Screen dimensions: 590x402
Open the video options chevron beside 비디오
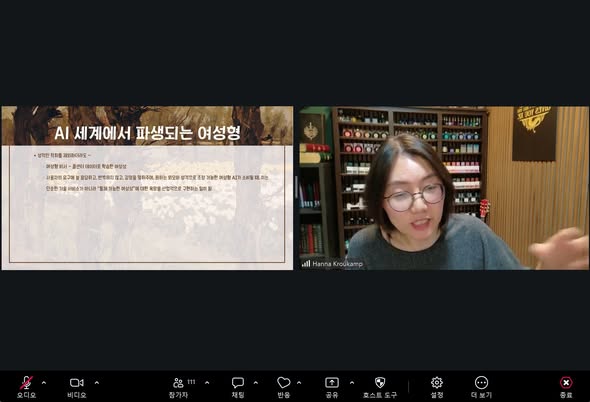(97, 383)
